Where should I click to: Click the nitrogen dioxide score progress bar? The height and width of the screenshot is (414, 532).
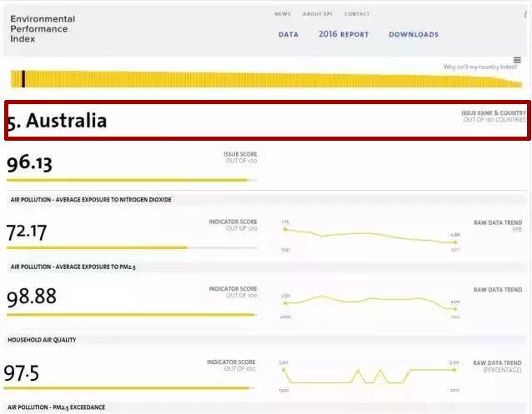(132, 248)
